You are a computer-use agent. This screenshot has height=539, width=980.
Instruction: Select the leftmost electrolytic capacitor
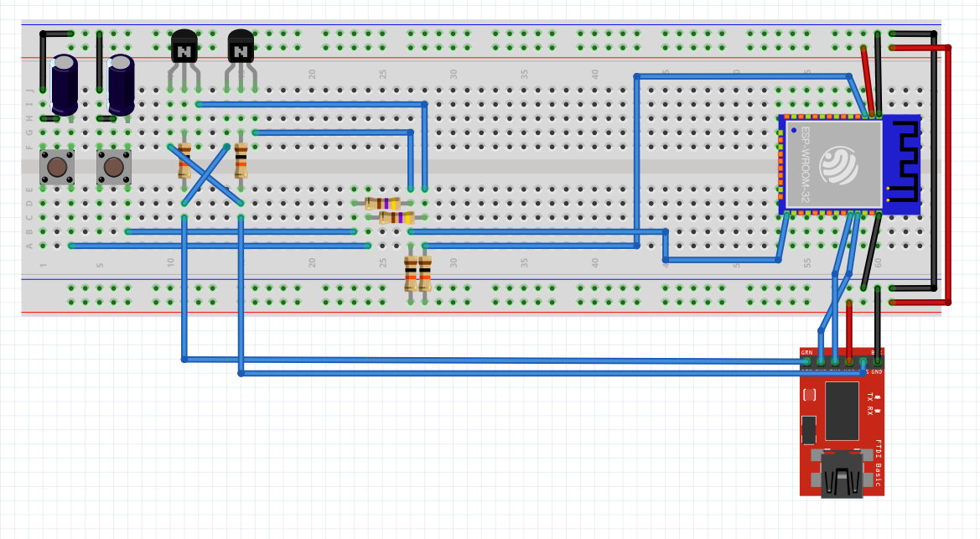pyautogui.click(x=65, y=84)
